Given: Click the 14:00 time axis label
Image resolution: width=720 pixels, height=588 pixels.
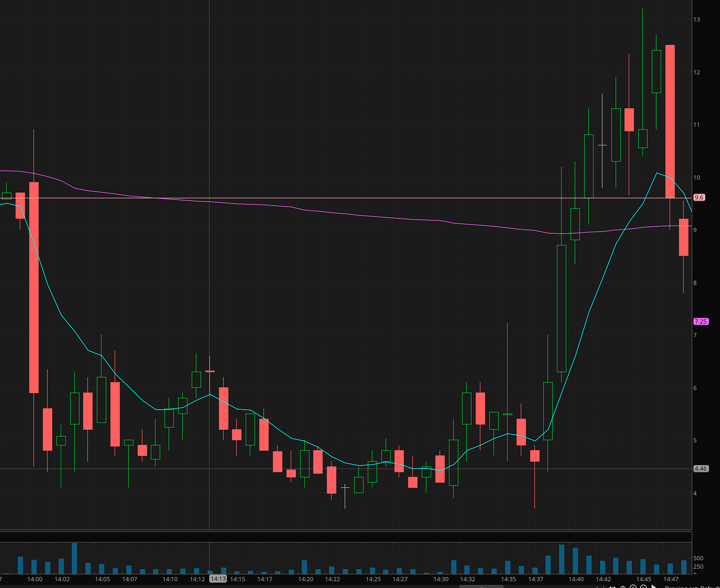Looking at the screenshot, I should 35,579.
